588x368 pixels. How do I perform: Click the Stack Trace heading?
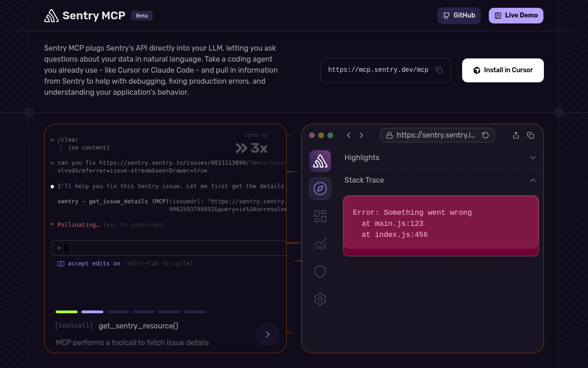(x=364, y=180)
